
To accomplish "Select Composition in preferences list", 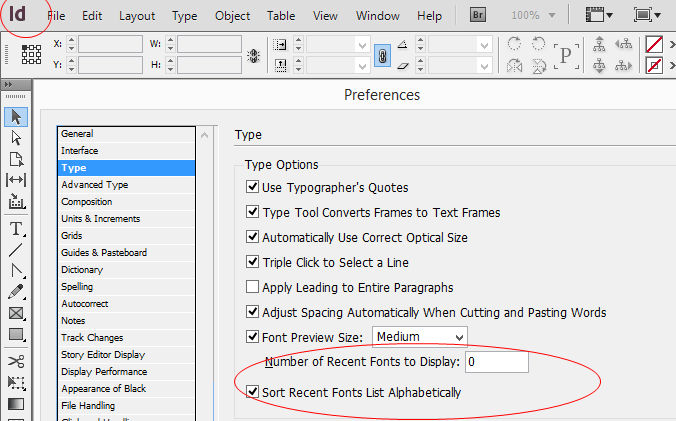I will point(126,202).
